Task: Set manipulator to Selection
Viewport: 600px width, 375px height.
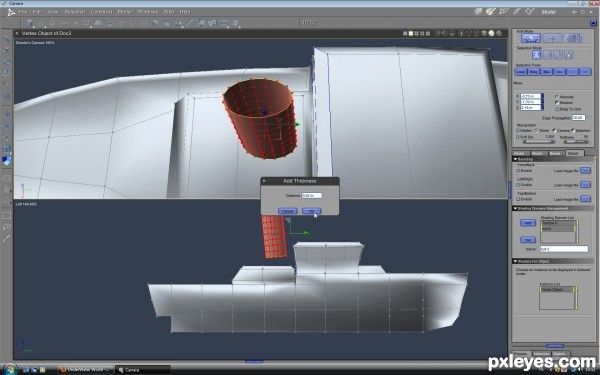Action: point(573,130)
